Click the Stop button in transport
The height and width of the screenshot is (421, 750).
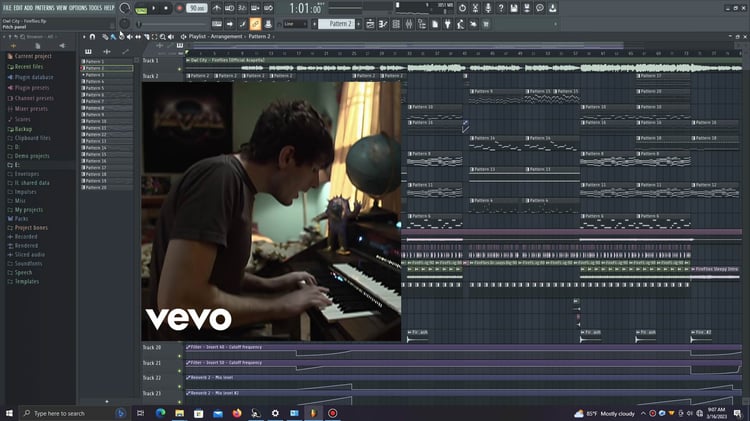coord(166,8)
